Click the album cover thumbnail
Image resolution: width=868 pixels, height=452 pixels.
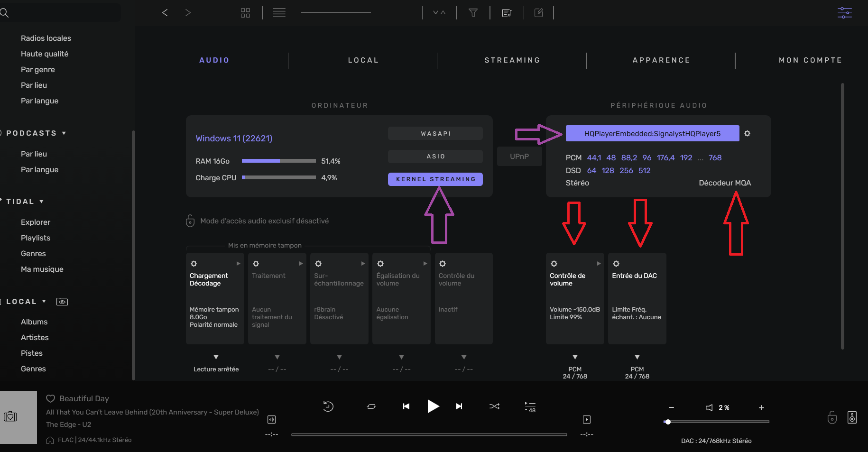click(18, 417)
